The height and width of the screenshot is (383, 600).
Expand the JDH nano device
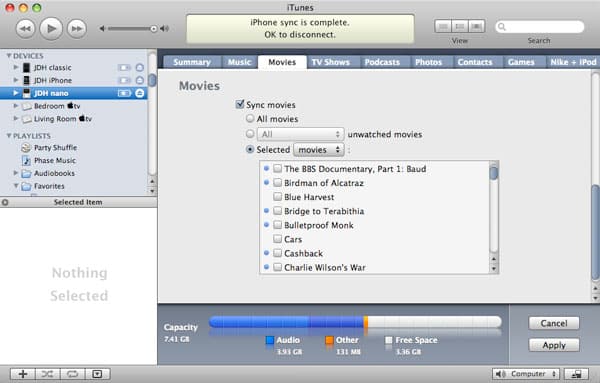pos(16,93)
